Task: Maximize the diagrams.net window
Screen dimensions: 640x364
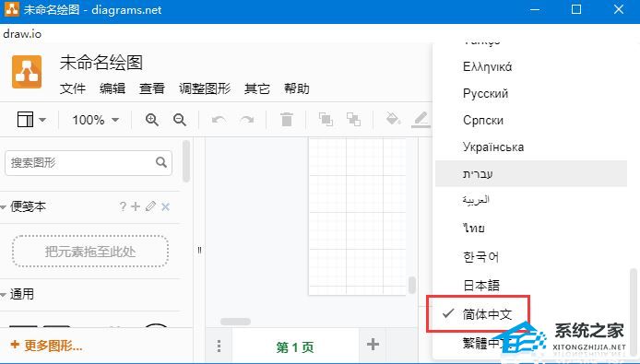Action: pyautogui.click(x=576, y=9)
